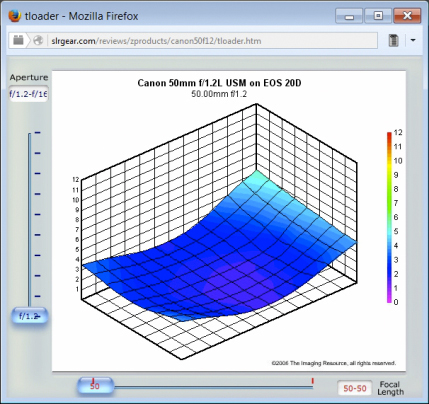The height and width of the screenshot is (404, 429).
Task: Click the Focal Length label
Action: tap(390, 388)
